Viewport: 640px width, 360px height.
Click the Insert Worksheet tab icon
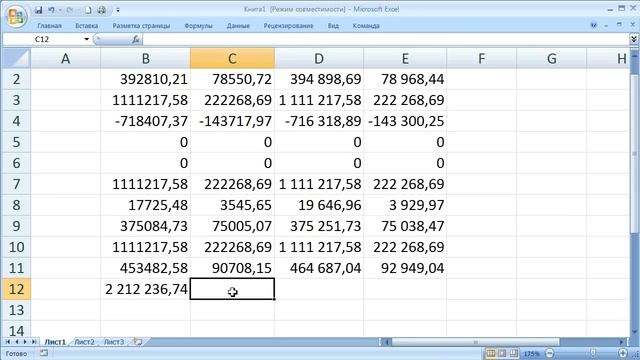pyautogui.click(x=138, y=342)
